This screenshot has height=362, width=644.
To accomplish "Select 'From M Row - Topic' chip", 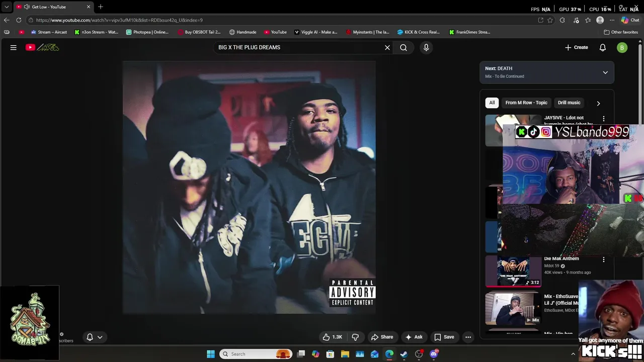I will point(526,103).
